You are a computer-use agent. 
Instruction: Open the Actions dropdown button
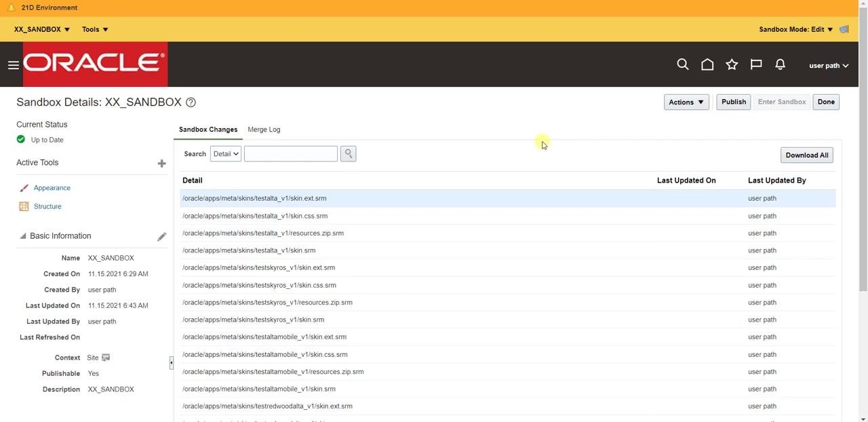pos(686,102)
